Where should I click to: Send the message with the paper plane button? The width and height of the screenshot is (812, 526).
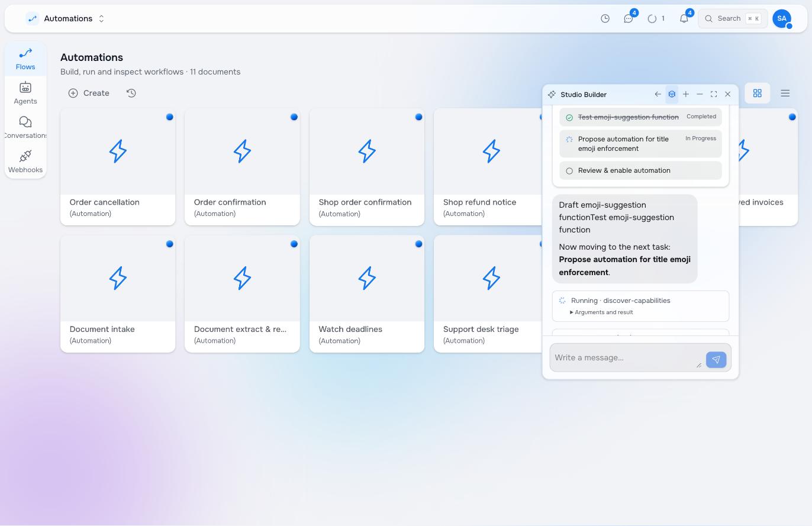click(716, 359)
